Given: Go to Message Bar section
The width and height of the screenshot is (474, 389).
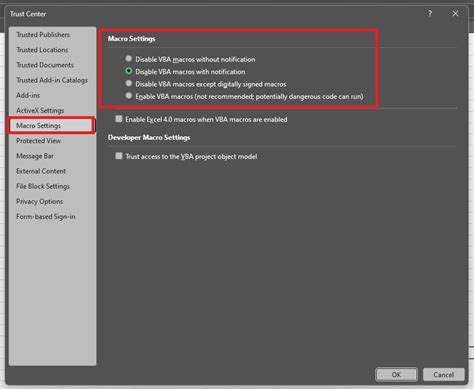Looking at the screenshot, I should (35, 156).
